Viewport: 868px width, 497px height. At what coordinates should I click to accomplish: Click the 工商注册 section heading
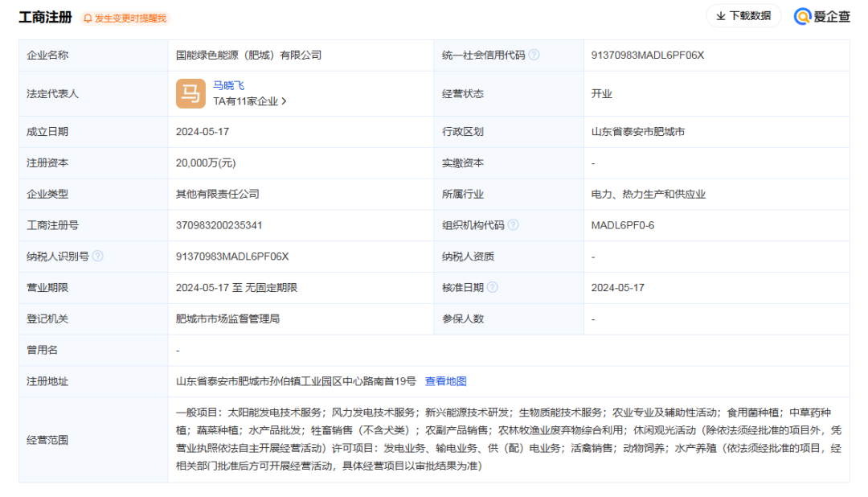pos(45,17)
